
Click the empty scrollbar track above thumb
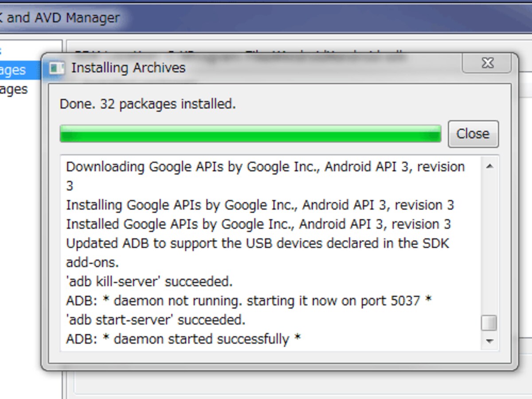490,244
